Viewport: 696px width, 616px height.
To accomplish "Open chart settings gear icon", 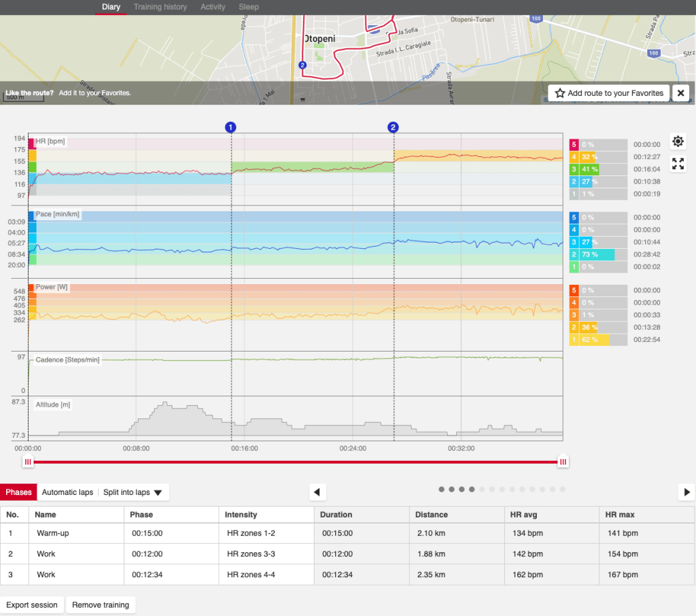I will 678,141.
